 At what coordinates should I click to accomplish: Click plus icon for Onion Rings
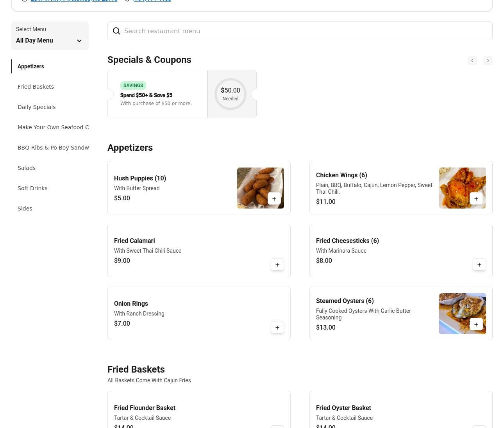point(277,327)
